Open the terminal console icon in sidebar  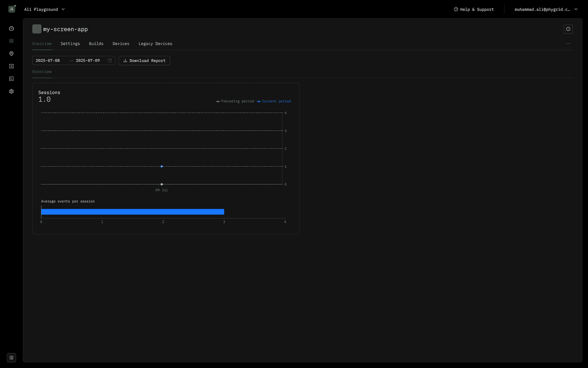point(11,78)
